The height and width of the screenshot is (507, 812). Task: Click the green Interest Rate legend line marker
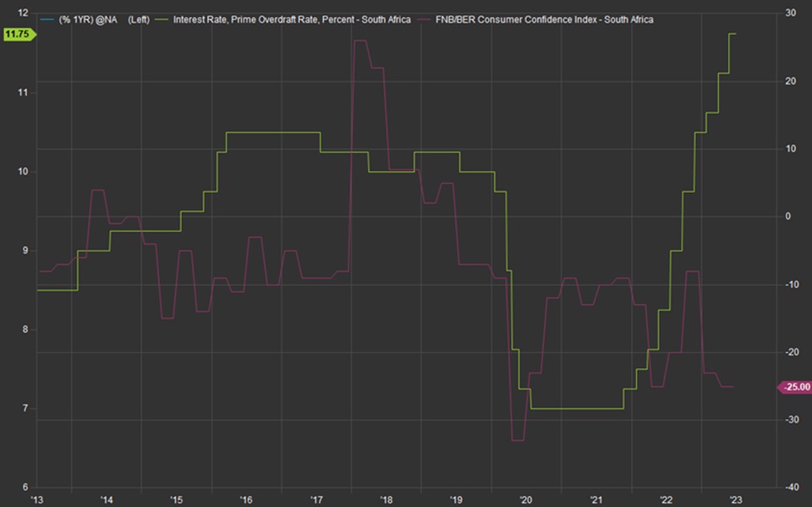point(161,19)
